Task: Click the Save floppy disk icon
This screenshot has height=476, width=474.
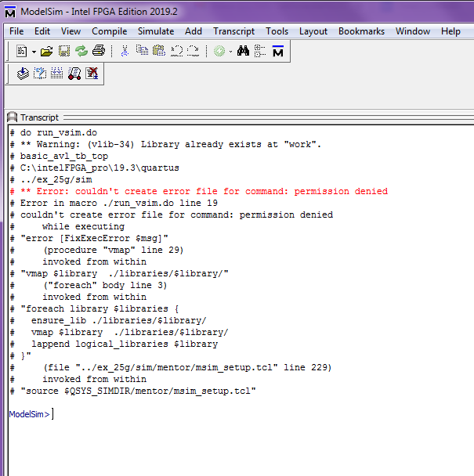Action: coord(64,51)
